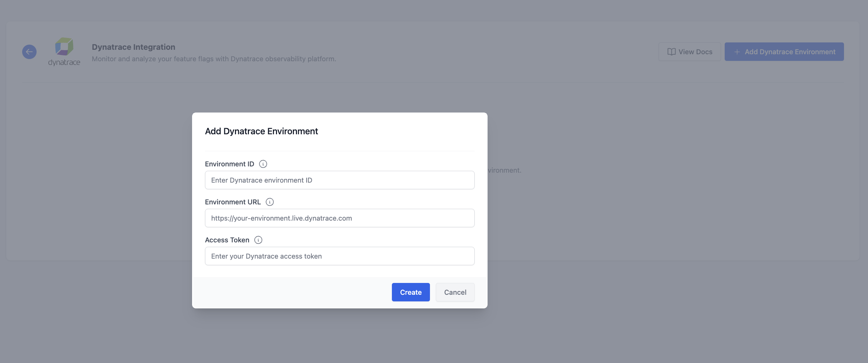Click the back arrow navigation icon

[29, 52]
